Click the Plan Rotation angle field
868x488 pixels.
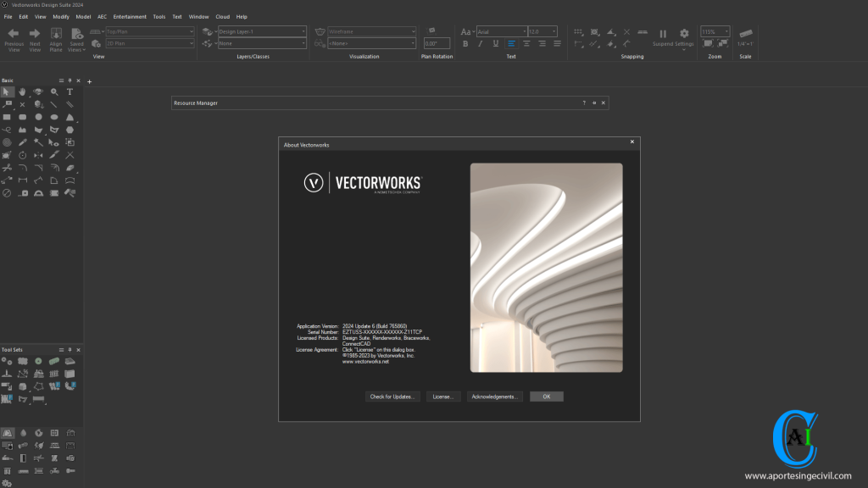click(437, 43)
